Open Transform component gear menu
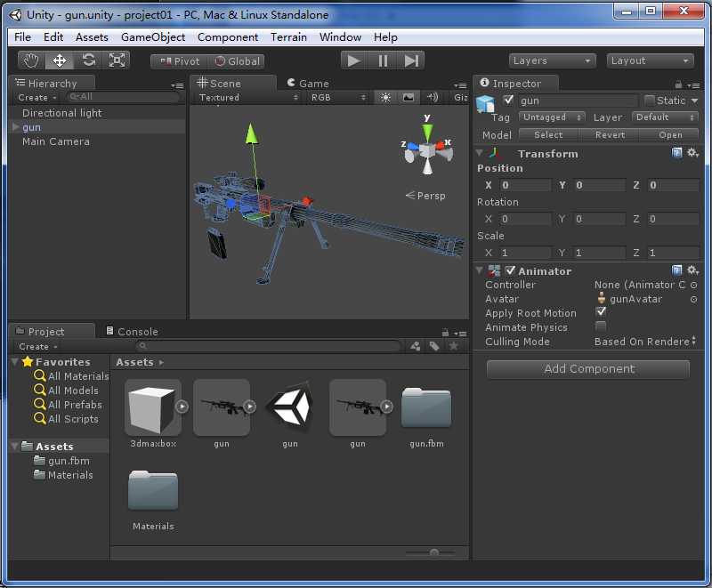Screen dimensions: 712x588 (692, 153)
